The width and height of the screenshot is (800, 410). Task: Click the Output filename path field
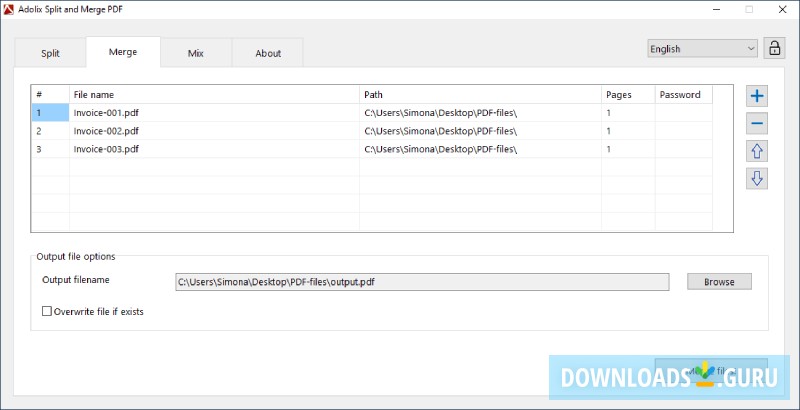click(422, 281)
